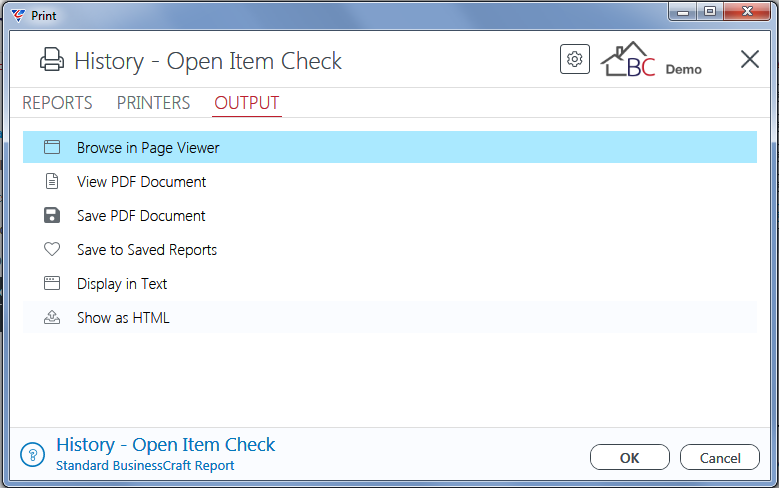The width and height of the screenshot is (779, 488).
Task: Click the Show as HTML upload icon
Action: (x=52, y=317)
